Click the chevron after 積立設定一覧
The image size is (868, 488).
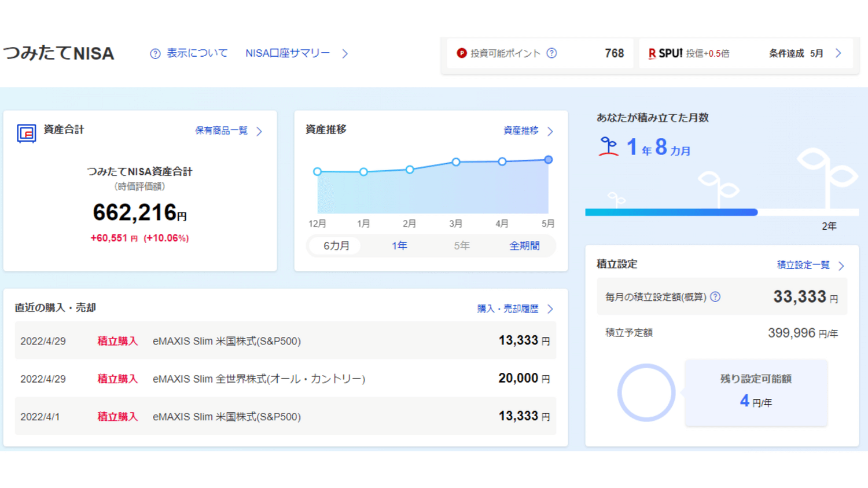[x=841, y=266]
